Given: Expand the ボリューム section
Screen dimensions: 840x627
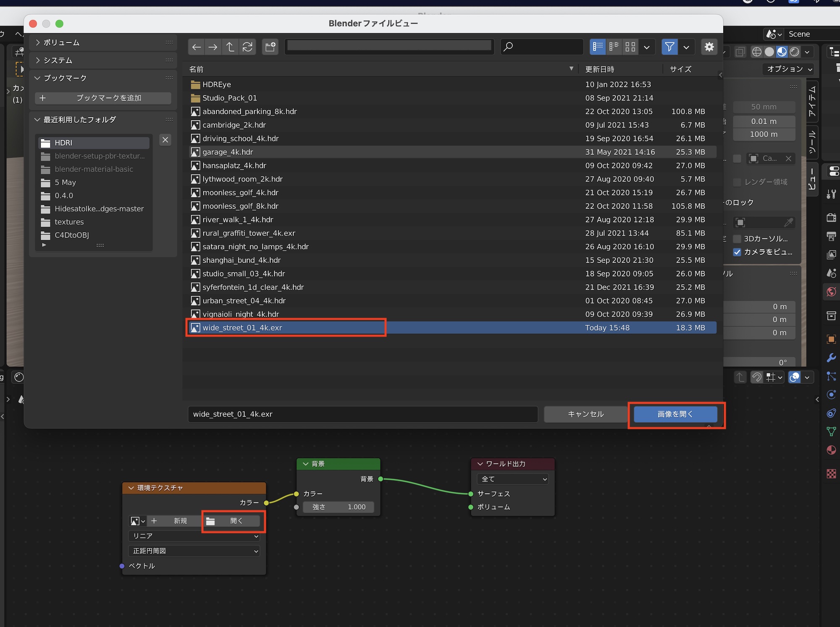Looking at the screenshot, I should (61, 42).
